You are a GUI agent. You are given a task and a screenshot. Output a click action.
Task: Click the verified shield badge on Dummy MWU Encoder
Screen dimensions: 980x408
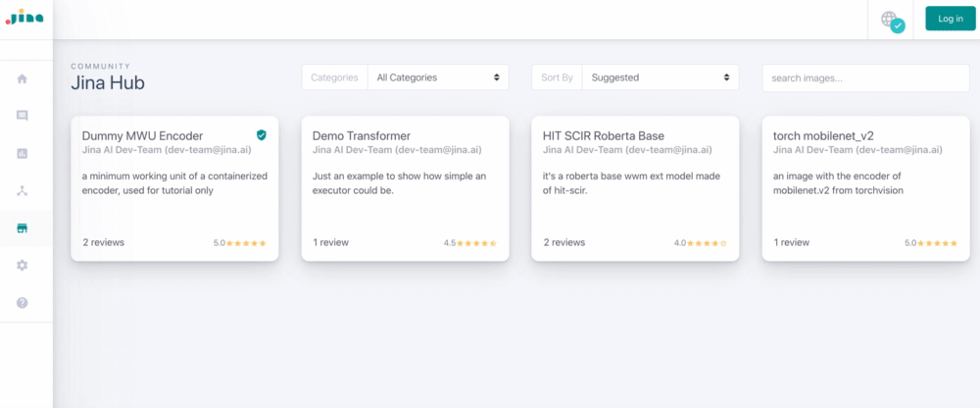[x=262, y=135]
